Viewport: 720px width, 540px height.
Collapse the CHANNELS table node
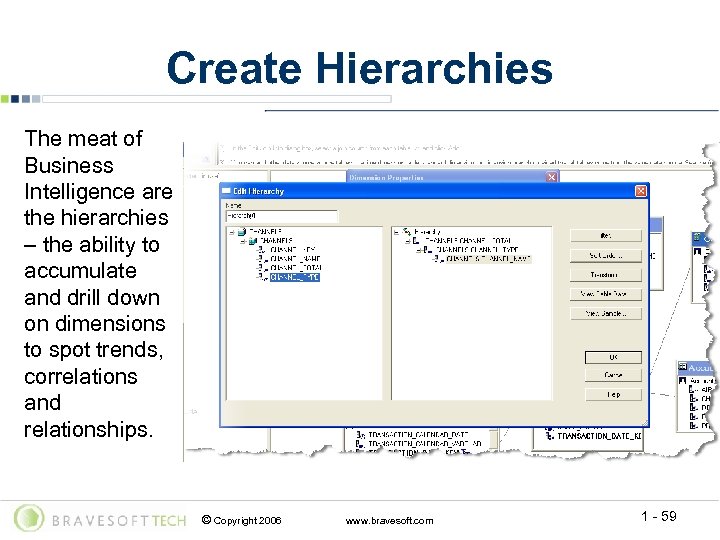click(x=243, y=241)
